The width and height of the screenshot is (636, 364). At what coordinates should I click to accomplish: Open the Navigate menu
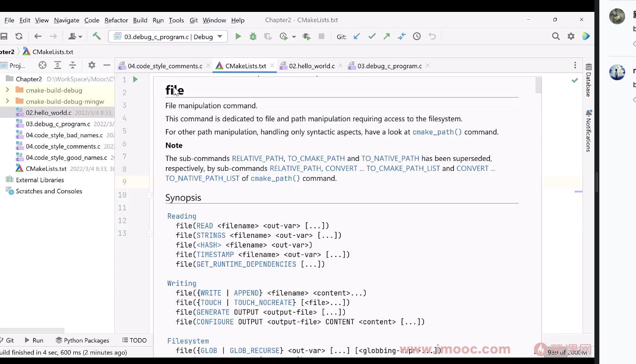click(66, 20)
